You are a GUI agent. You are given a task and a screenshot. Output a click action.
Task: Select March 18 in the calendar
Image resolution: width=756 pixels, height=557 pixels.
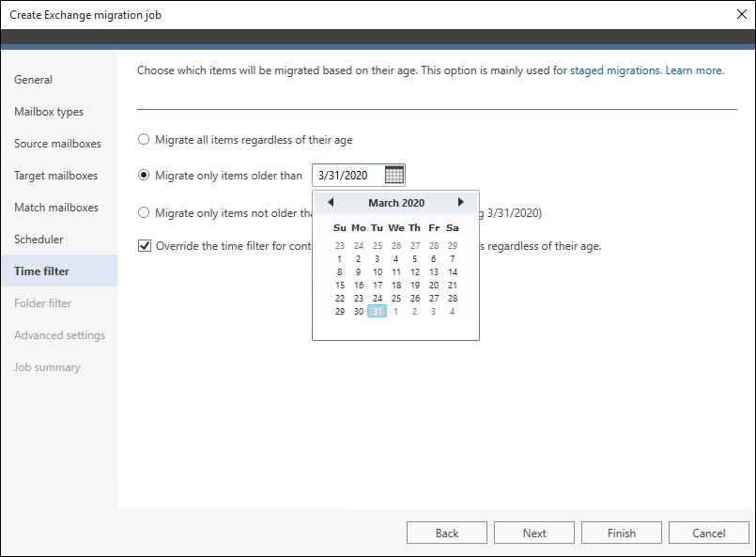(396, 286)
